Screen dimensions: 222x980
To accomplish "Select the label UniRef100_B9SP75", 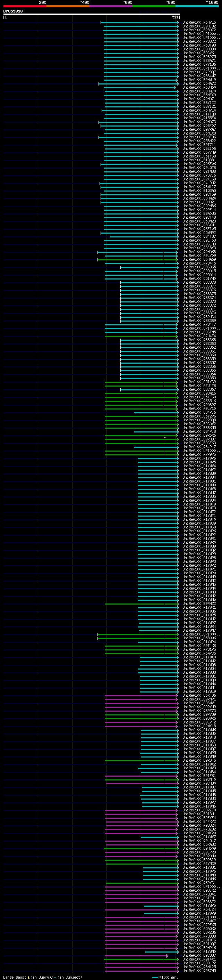I will (x=199, y=57).
